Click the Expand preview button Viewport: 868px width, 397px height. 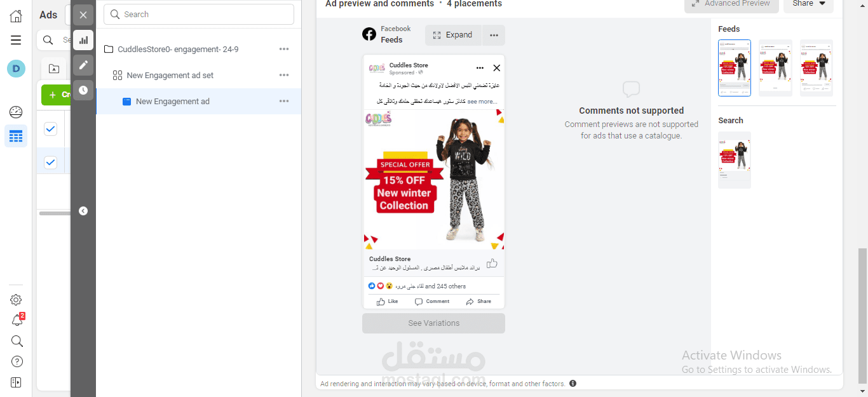click(x=453, y=35)
